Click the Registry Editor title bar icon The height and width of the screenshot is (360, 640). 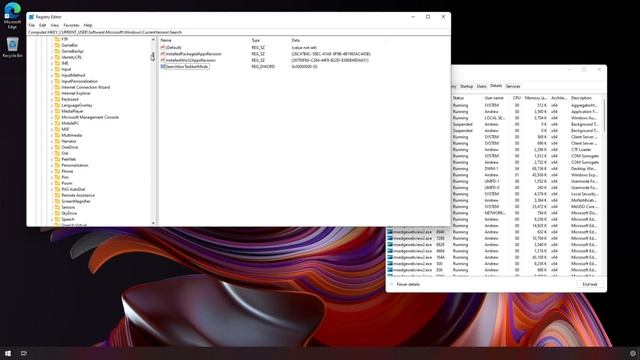31,17
